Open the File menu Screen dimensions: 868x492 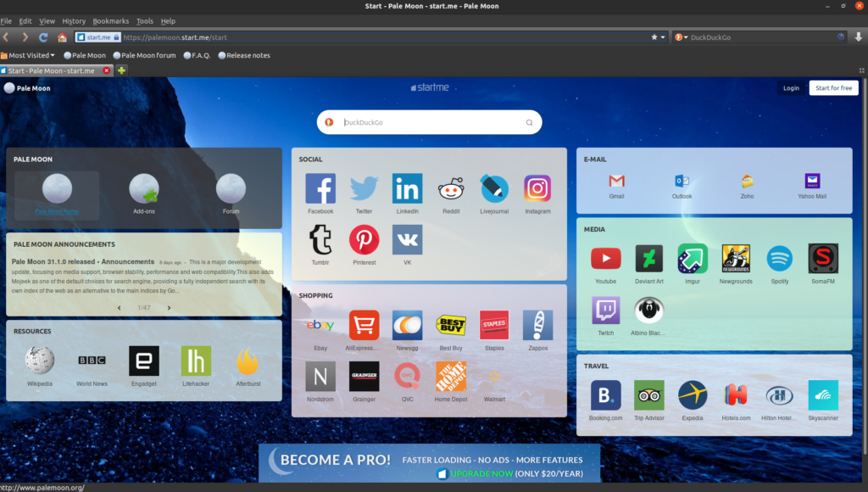click(x=6, y=21)
